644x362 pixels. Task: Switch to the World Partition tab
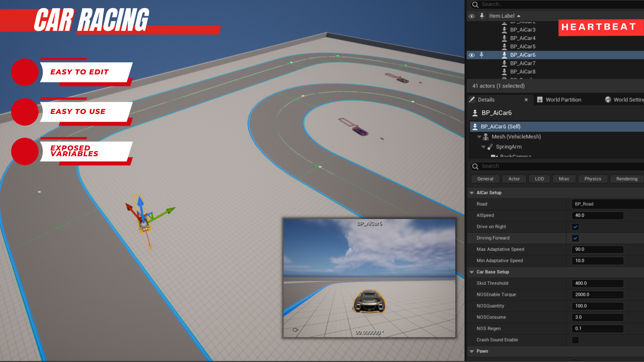pos(563,100)
